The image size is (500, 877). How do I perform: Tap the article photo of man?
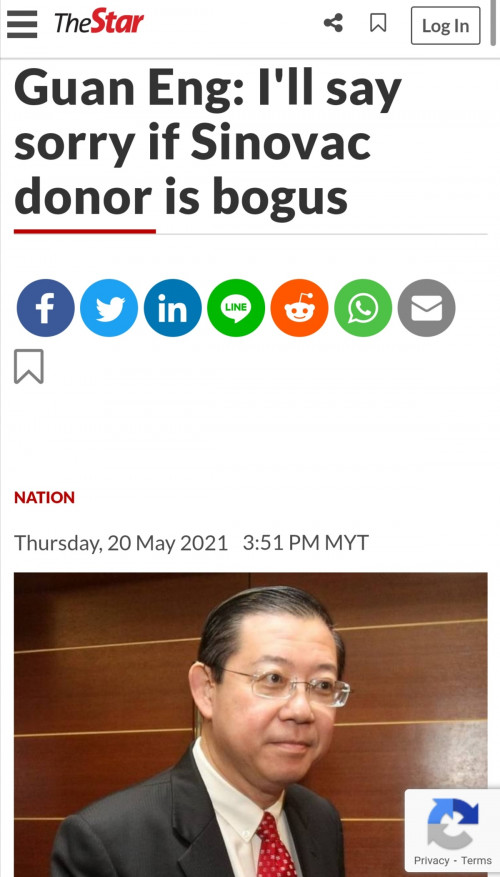251,724
